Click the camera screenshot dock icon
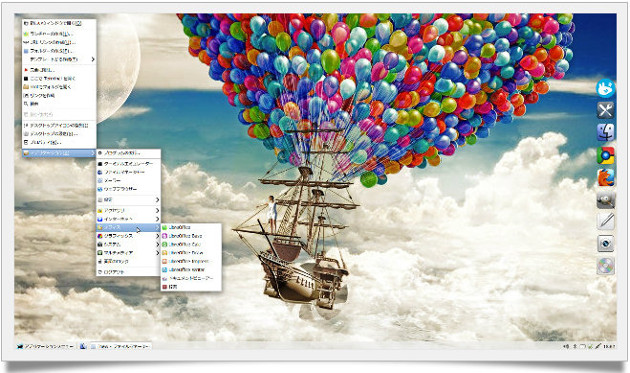The width and height of the screenshot is (630, 373). 605,244
